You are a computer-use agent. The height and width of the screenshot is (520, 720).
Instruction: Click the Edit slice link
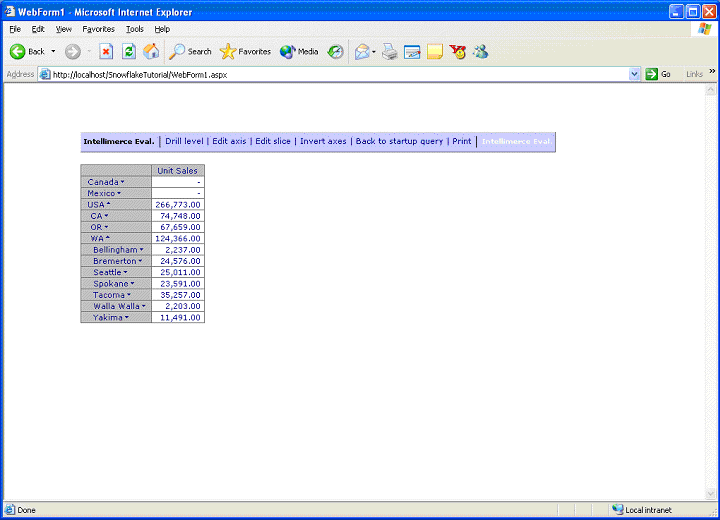(273, 141)
